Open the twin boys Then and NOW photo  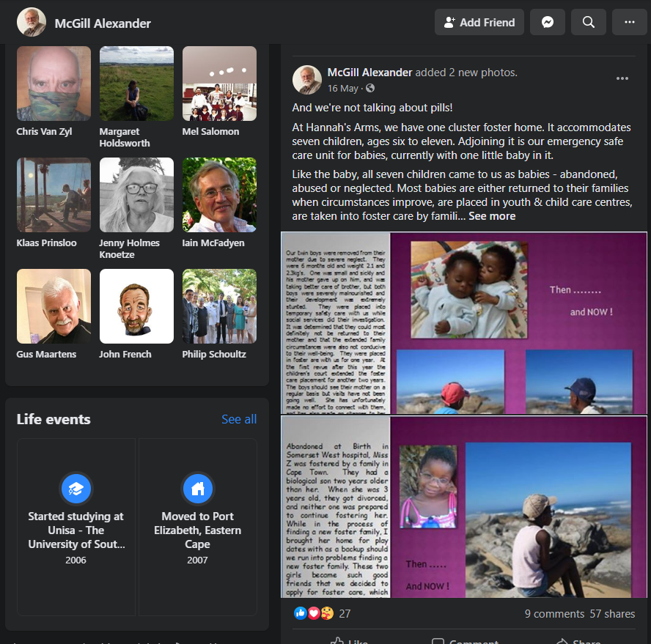464,323
